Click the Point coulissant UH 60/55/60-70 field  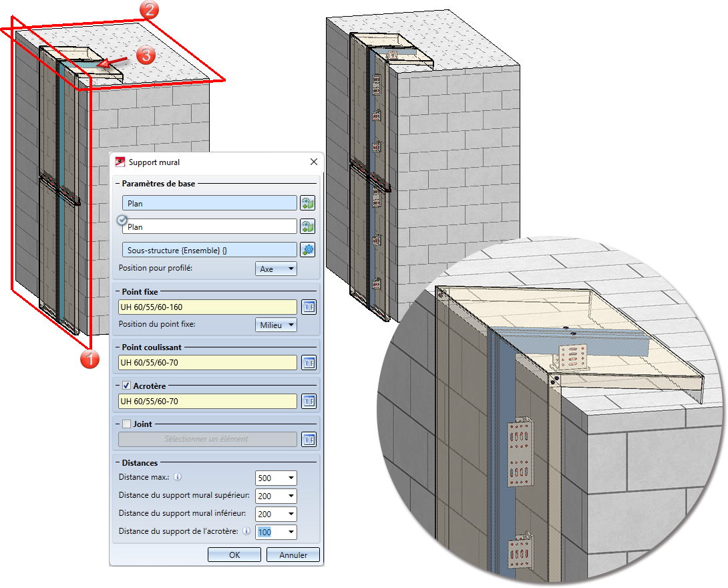tap(208, 362)
